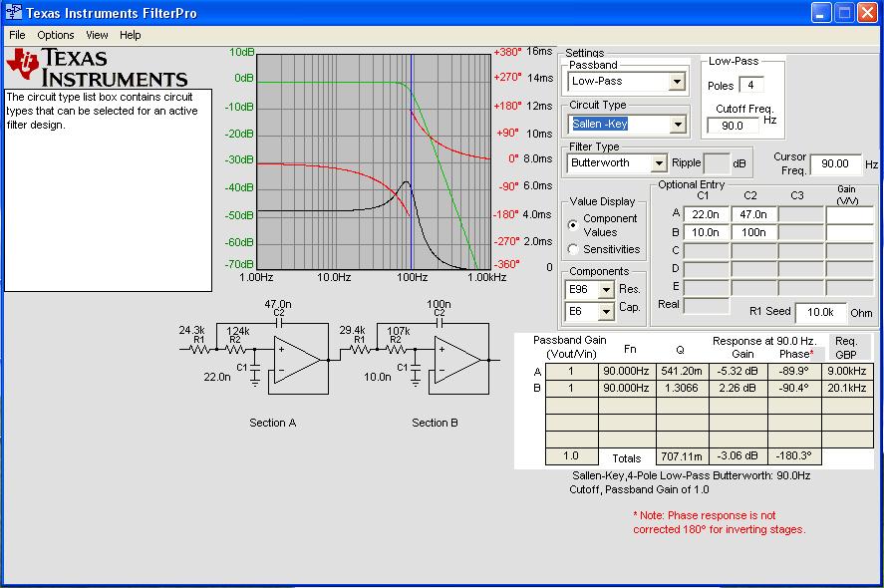Image resolution: width=884 pixels, height=588 pixels.
Task: Click the 24.3k R1 resistor in Section A
Action: (199, 350)
